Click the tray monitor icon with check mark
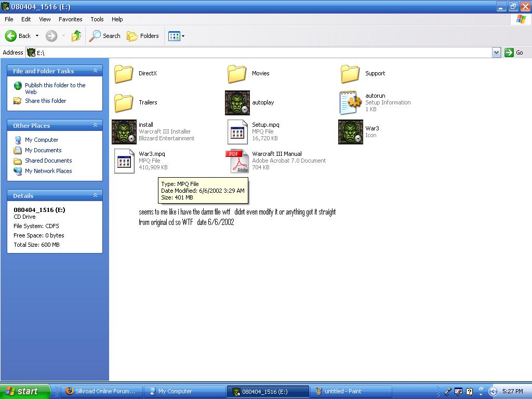 (x=458, y=392)
